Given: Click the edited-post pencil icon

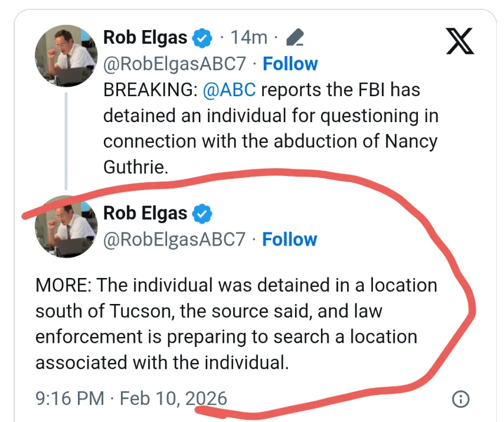Looking at the screenshot, I should pyautogui.click(x=294, y=38).
